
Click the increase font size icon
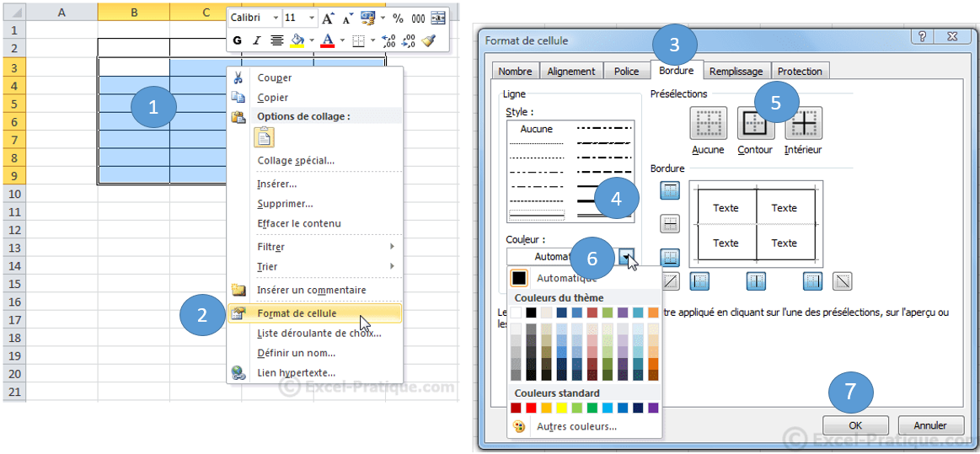(x=328, y=19)
